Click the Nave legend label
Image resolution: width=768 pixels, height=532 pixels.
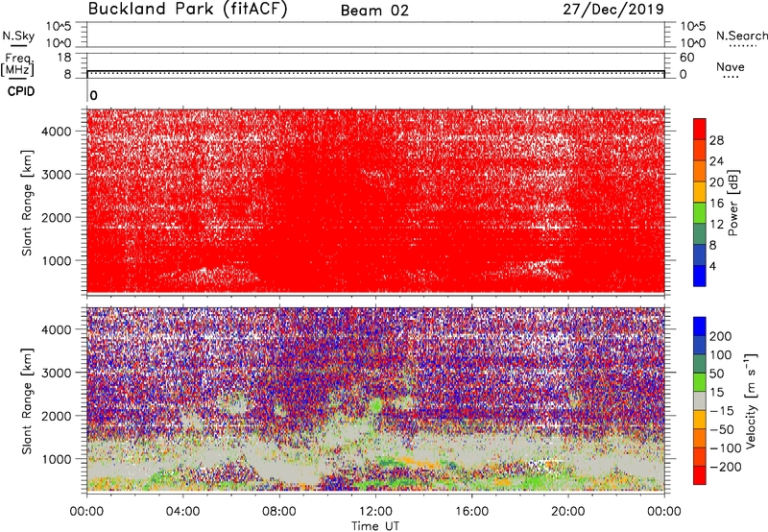click(731, 66)
